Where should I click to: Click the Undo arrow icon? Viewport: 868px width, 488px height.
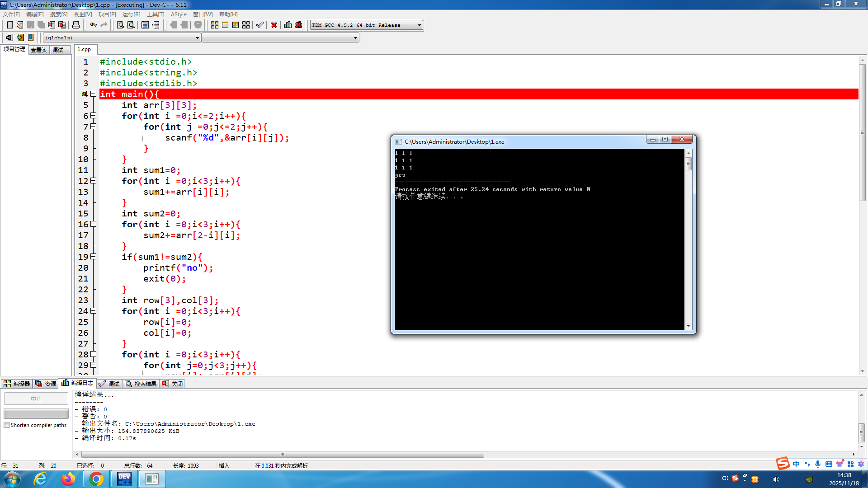click(x=93, y=25)
